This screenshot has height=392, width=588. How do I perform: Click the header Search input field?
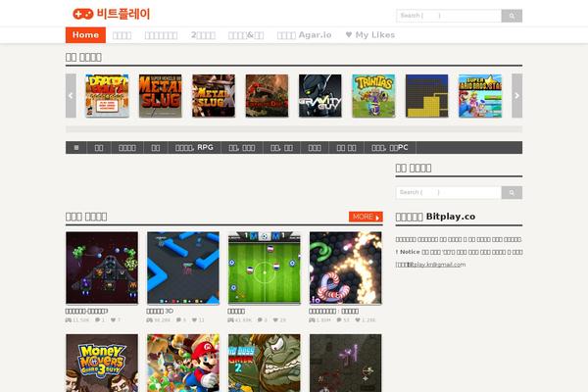(x=449, y=16)
